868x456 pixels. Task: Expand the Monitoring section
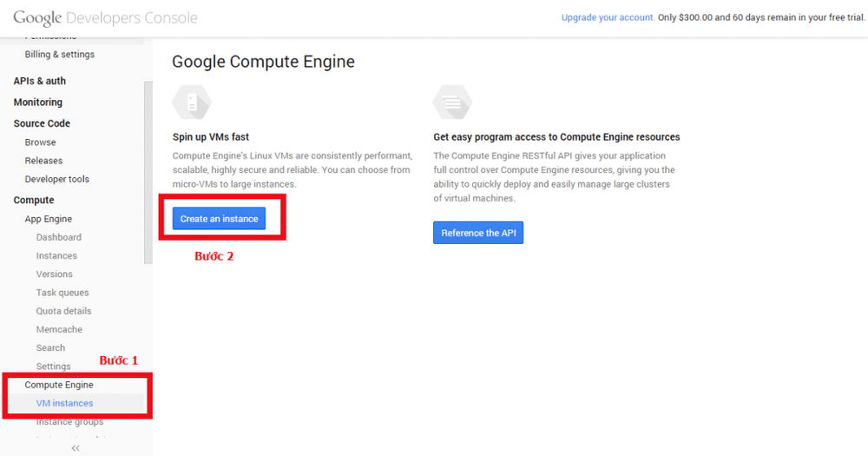pyautogui.click(x=38, y=102)
